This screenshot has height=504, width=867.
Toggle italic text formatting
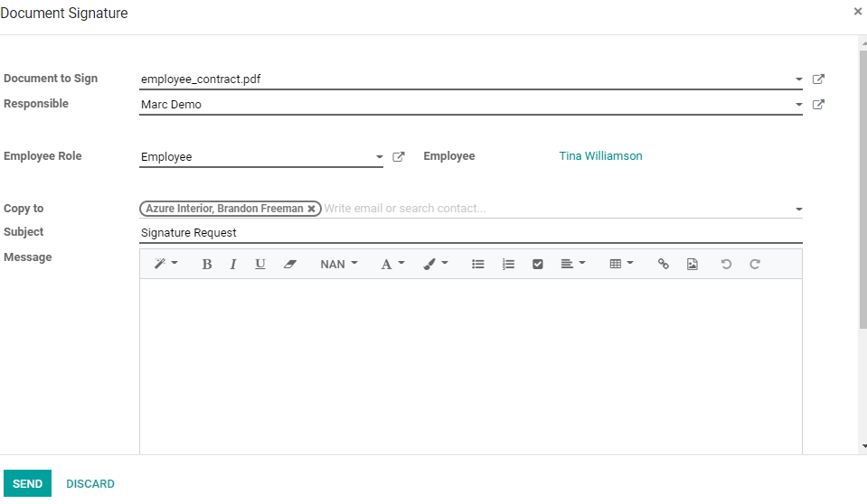pos(233,265)
